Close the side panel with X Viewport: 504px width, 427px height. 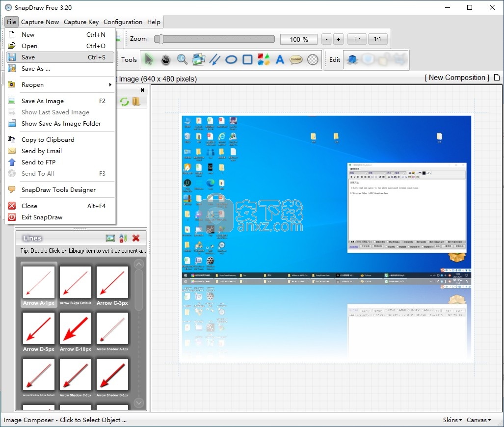click(x=142, y=90)
